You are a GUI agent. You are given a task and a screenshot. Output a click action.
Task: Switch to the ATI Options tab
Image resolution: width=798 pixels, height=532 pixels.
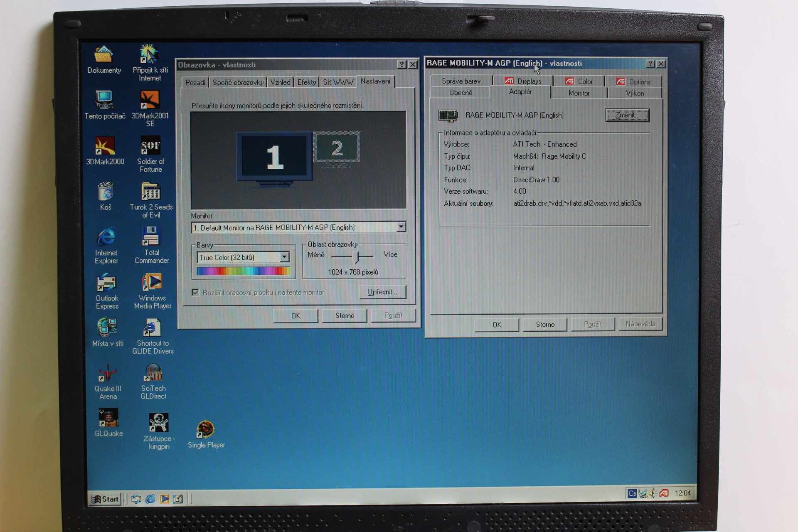click(x=634, y=82)
